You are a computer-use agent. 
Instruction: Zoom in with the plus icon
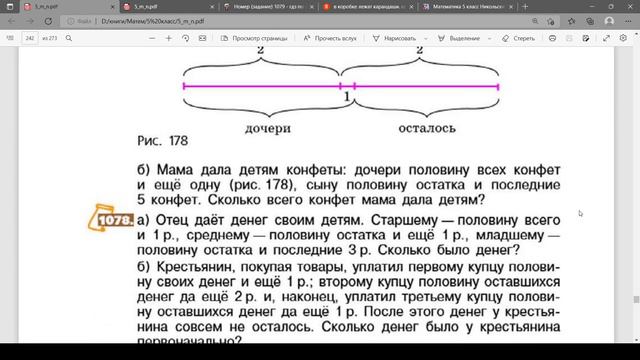click(x=169, y=38)
